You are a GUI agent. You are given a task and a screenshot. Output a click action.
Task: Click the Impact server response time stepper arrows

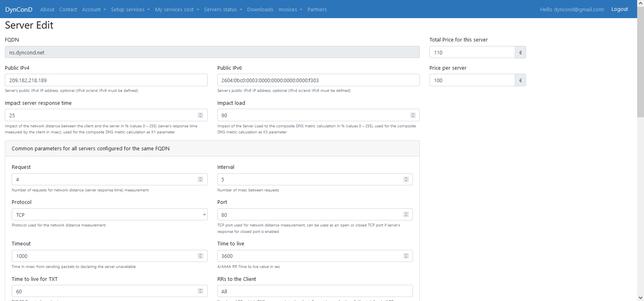(x=200, y=115)
